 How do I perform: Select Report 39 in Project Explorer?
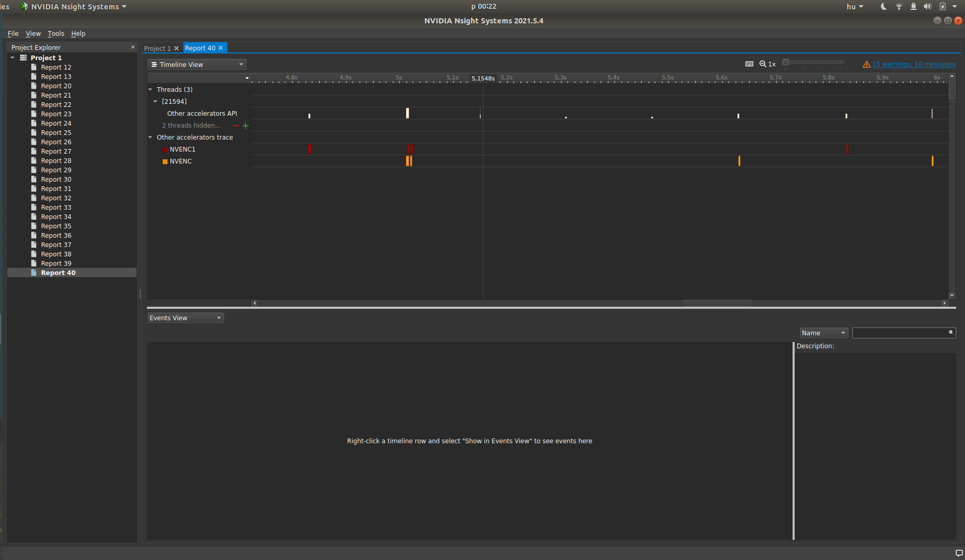tap(56, 263)
